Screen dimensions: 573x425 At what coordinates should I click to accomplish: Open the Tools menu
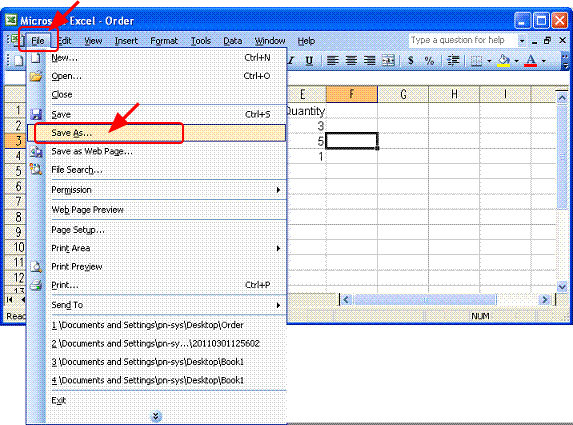pyautogui.click(x=201, y=41)
